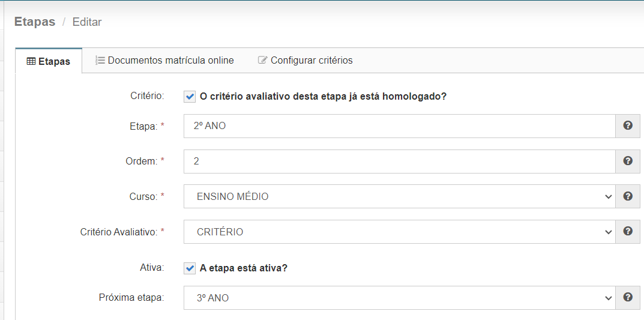The height and width of the screenshot is (320, 644).
Task: Click the Ordem input field
Action: coord(399,161)
